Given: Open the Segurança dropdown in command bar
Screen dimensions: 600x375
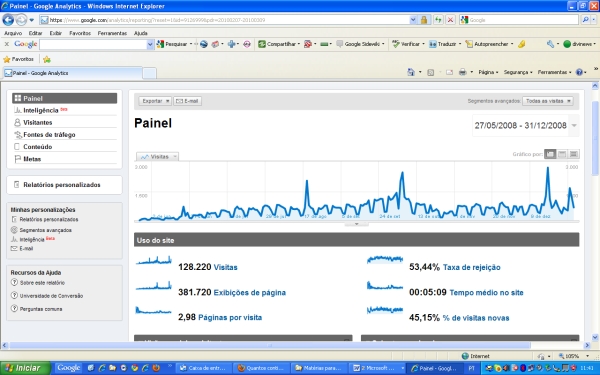Looking at the screenshot, I should point(518,72).
